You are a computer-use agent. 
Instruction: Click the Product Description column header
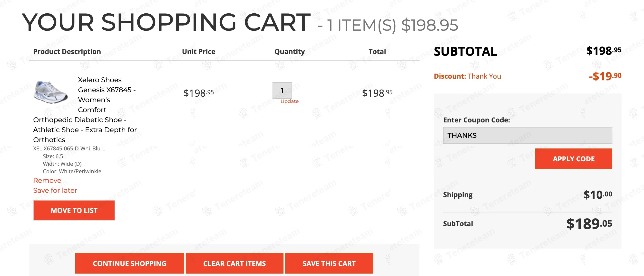tap(67, 52)
